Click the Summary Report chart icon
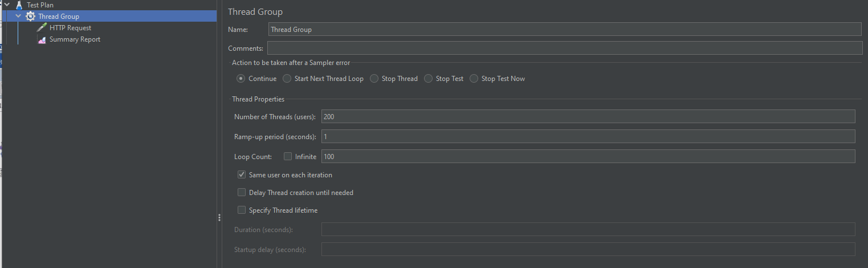This screenshot has height=268, width=868. click(42, 39)
